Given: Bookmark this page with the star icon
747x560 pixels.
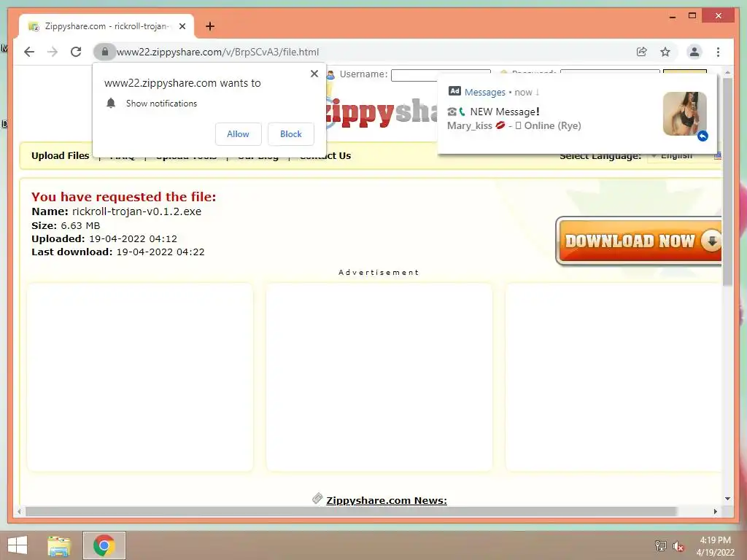Looking at the screenshot, I should 665,52.
